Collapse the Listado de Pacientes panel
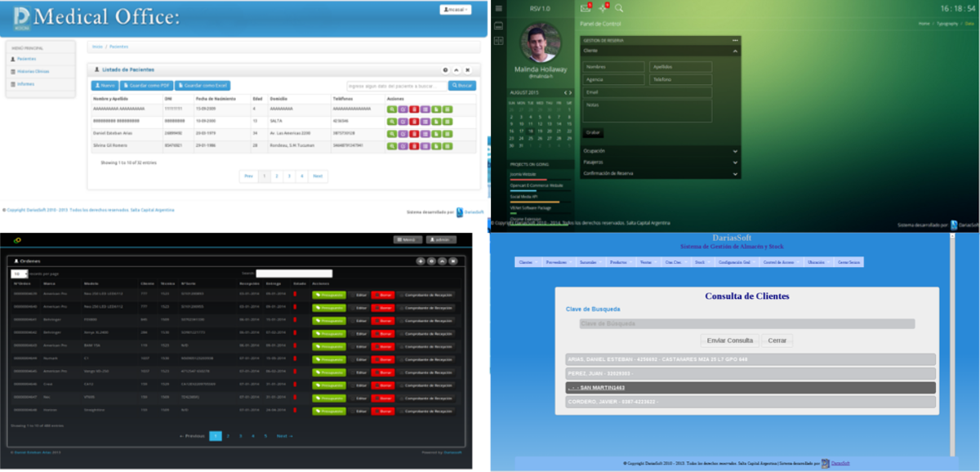Viewport: 980px width, 472px height. coord(457,70)
